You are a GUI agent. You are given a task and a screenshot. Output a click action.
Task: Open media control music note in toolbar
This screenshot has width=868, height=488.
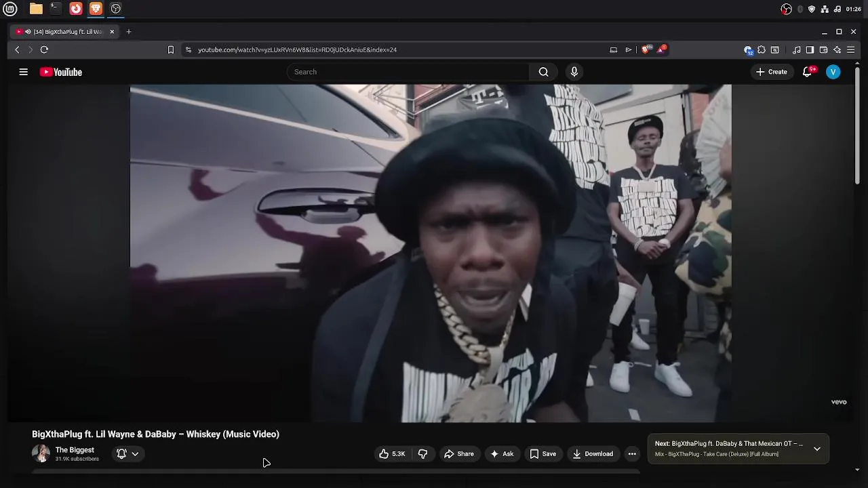pos(797,49)
